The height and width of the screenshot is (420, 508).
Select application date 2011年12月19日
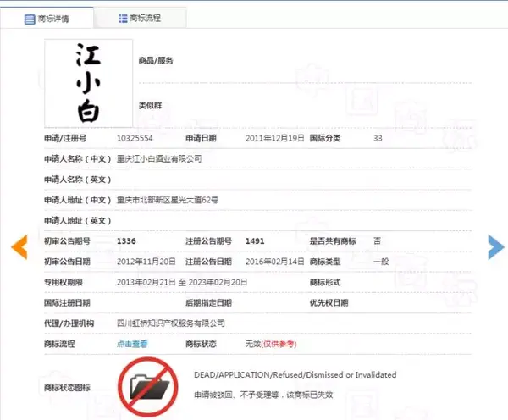click(274, 138)
